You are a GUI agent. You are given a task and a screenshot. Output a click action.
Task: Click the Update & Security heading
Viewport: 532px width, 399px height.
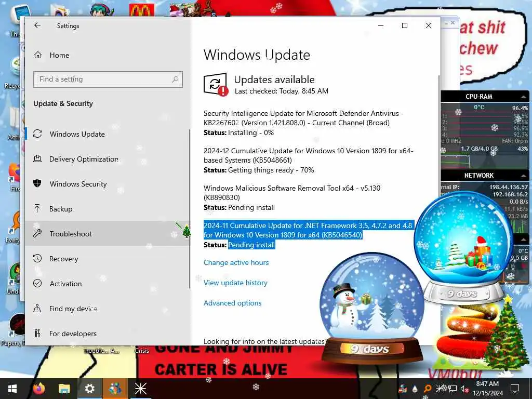pyautogui.click(x=63, y=103)
